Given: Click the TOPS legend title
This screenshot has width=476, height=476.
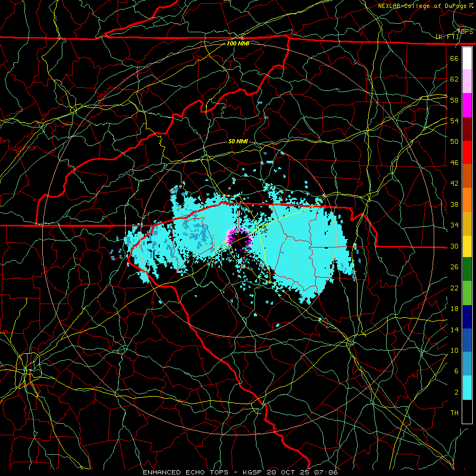Looking at the screenshot, I should point(465,32).
